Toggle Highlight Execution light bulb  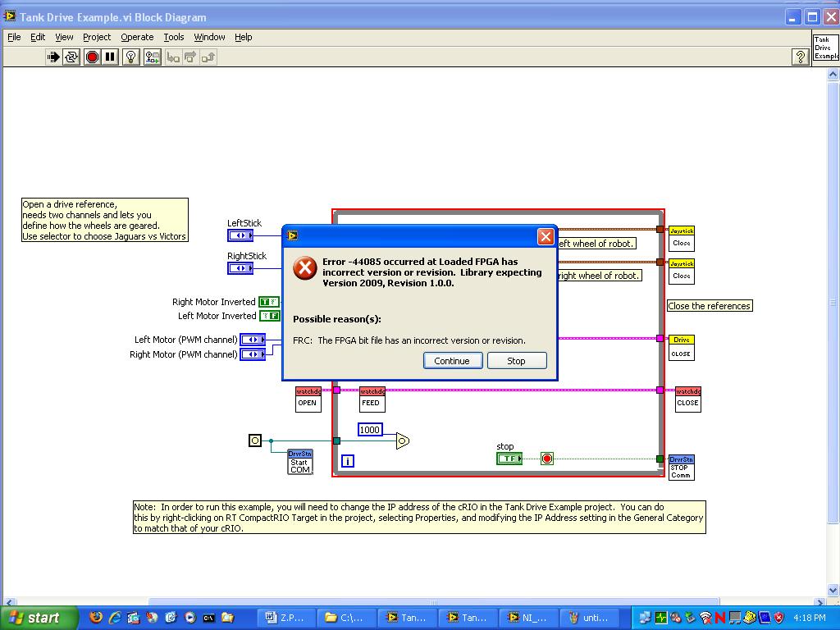(131, 57)
